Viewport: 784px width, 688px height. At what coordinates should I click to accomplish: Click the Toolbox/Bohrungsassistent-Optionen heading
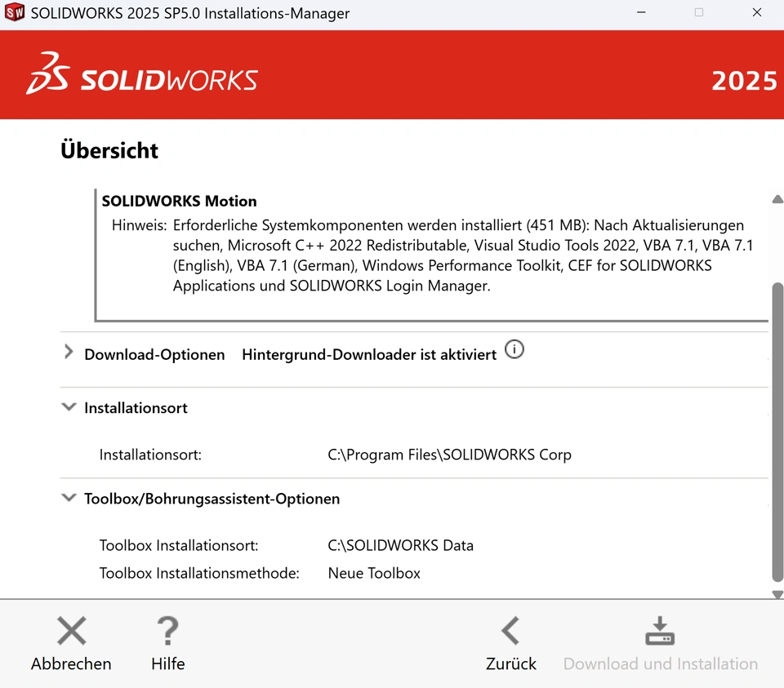click(212, 499)
